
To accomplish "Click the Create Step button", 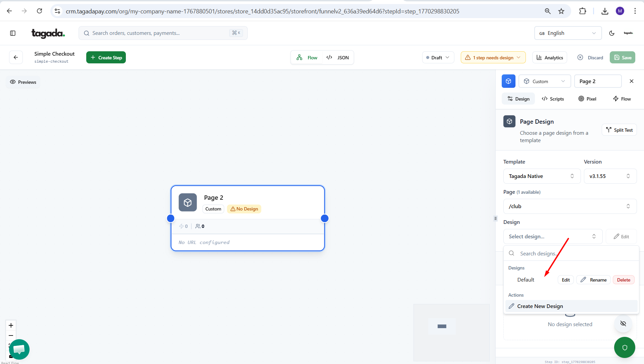I will click(106, 58).
